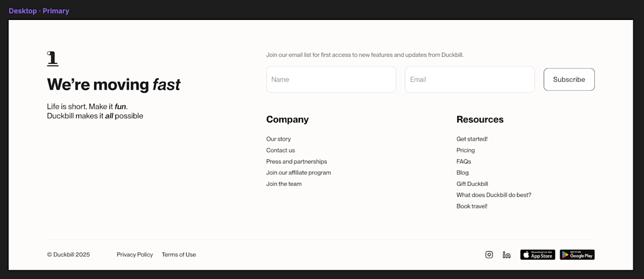This screenshot has width=644, height=279.
Task: Go to Contact us page
Action: point(280,150)
